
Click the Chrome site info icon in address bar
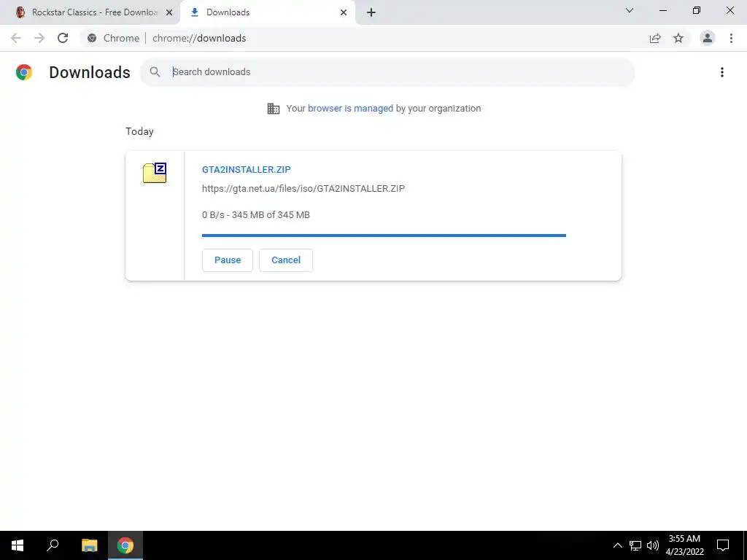(x=92, y=38)
